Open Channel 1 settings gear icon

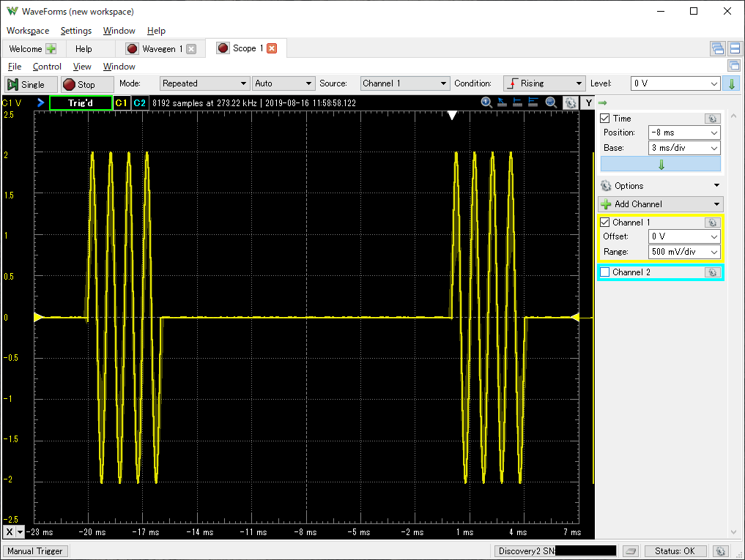coord(712,223)
